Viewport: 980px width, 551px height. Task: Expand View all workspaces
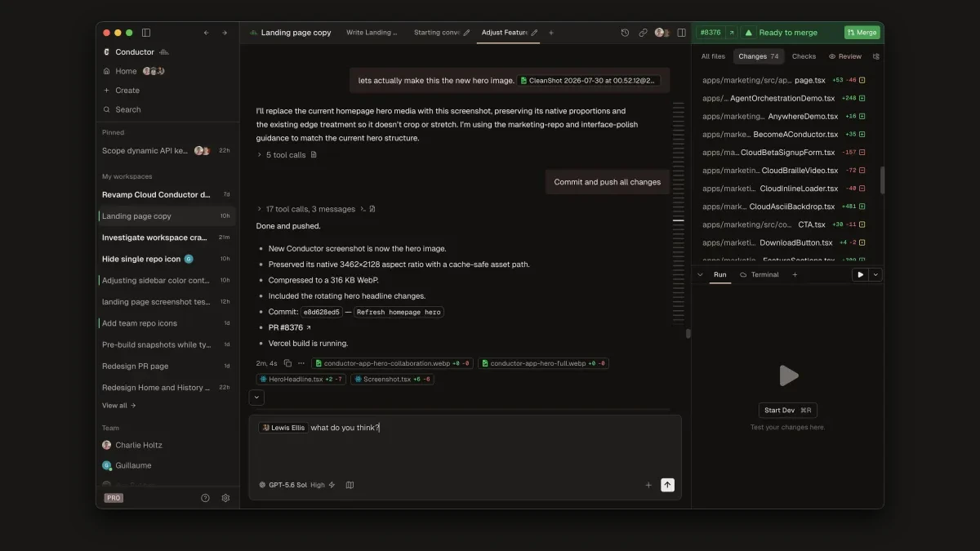pyautogui.click(x=119, y=406)
